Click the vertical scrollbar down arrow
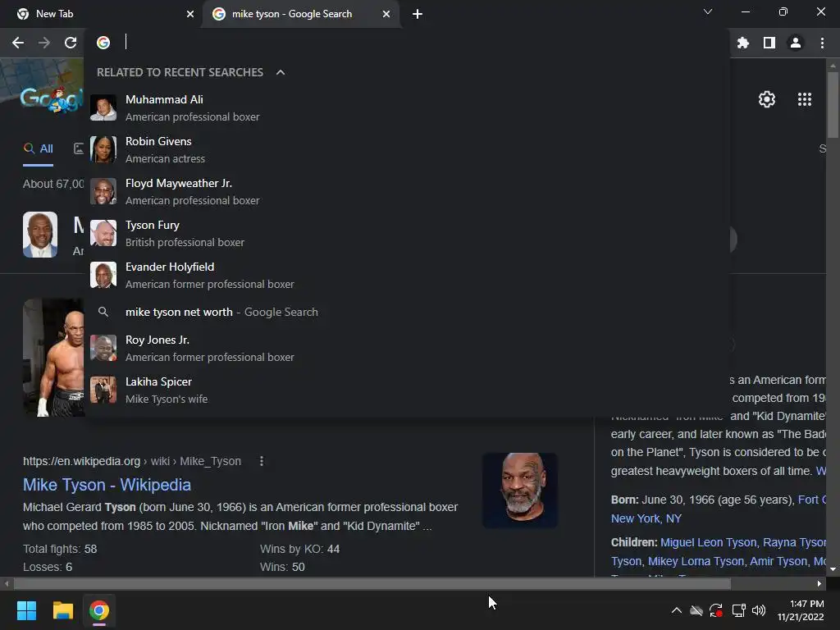Image resolution: width=840 pixels, height=630 pixels. pos(832,569)
